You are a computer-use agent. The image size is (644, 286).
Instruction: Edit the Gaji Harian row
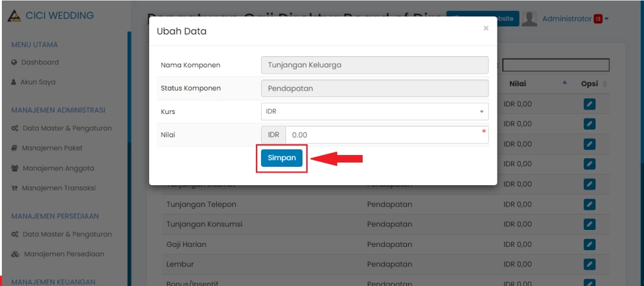coord(589,244)
